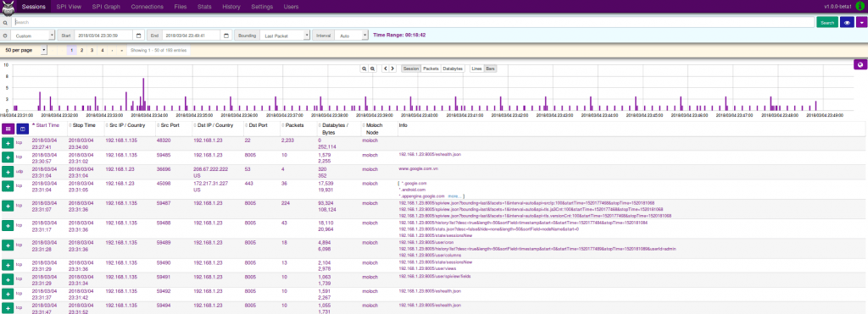Click the graph zoom in magnifier

[364, 69]
